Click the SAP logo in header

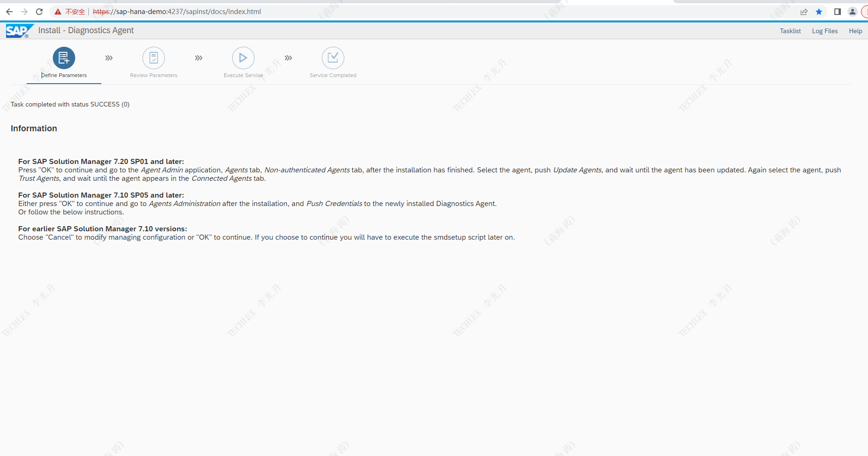[20, 31]
